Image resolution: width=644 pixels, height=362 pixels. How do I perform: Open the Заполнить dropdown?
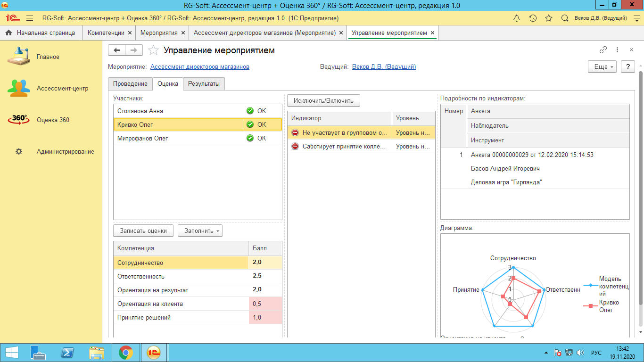tap(200, 231)
